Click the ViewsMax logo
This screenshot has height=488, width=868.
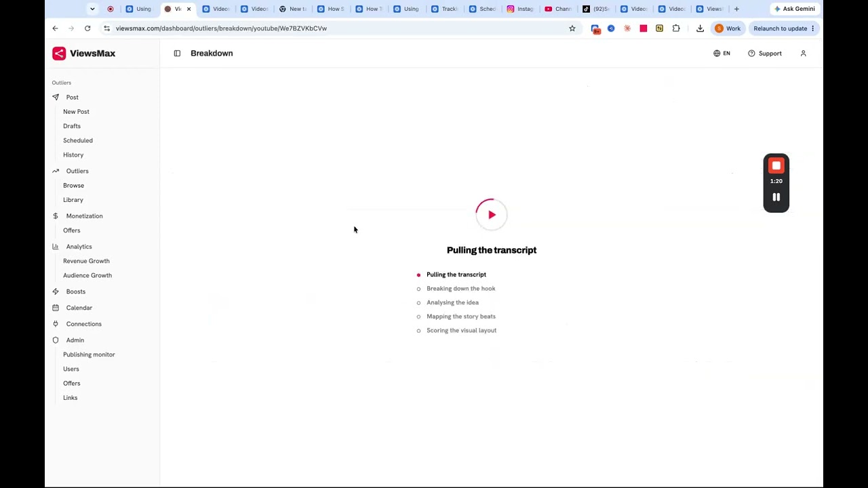pos(83,54)
